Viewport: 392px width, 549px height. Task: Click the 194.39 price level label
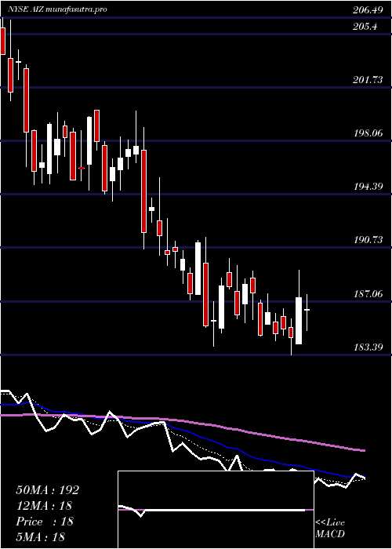coord(368,187)
